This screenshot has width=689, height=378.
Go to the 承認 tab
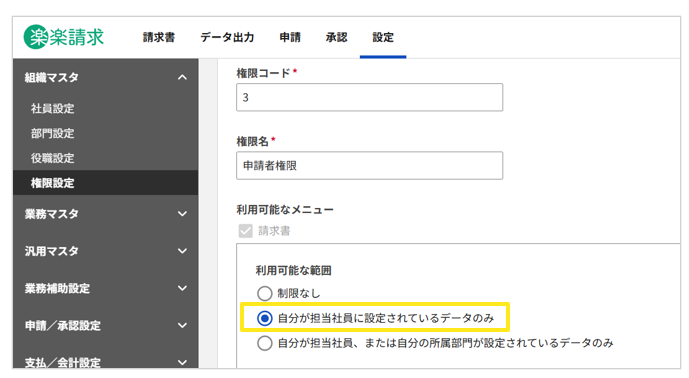pyautogui.click(x=337, y=37)
